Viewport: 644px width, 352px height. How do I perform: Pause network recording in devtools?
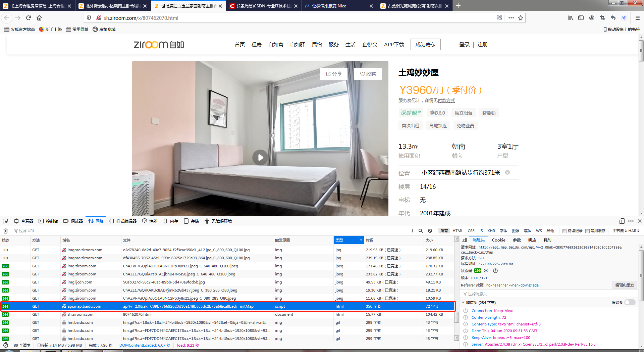click(411, 231)
